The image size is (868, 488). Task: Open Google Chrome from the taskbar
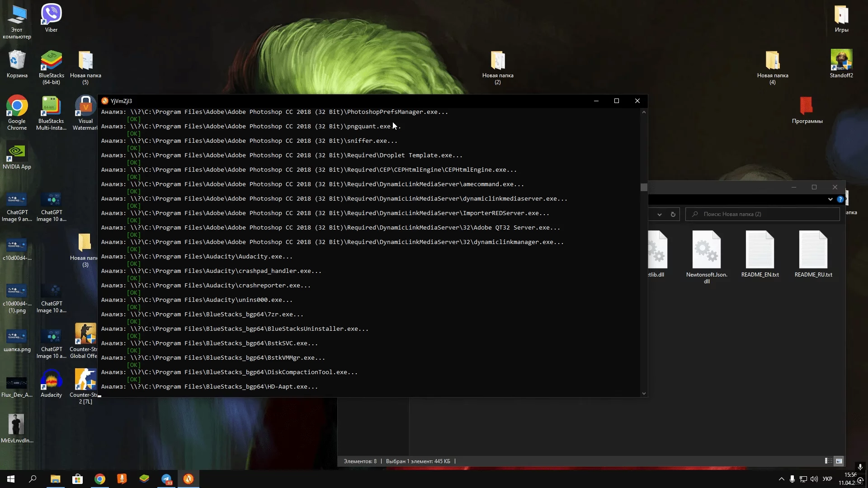[99, 479]
